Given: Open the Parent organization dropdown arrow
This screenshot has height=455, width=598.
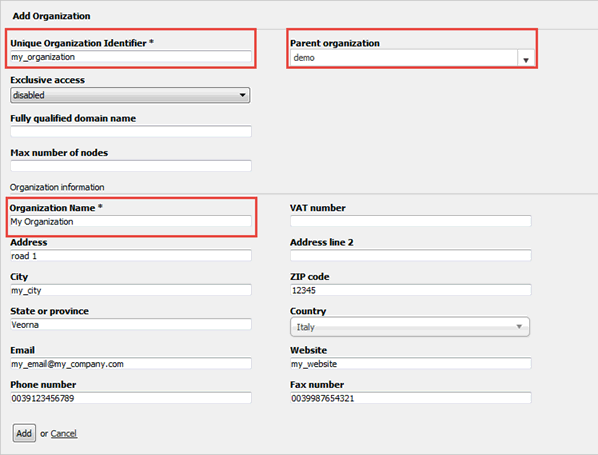Looking at the screenshot, I should pyautogui.click(x=526, y=59).
